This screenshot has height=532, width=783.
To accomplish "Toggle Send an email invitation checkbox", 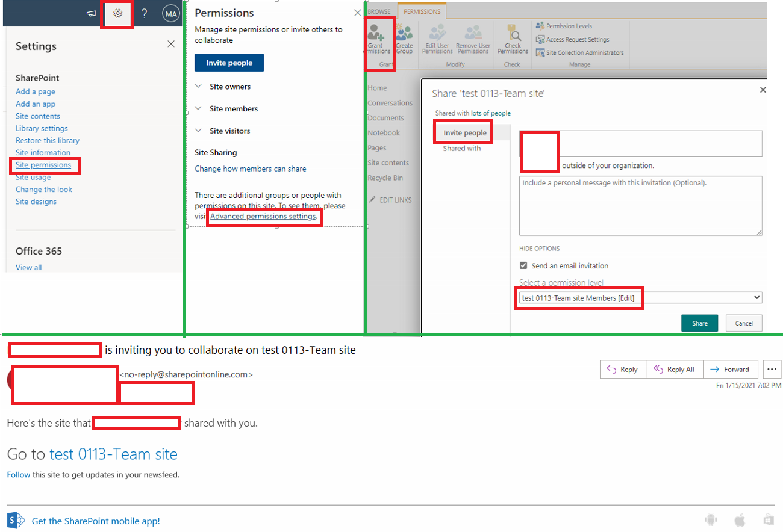I will pyautogui.click(x=523, y=265).
